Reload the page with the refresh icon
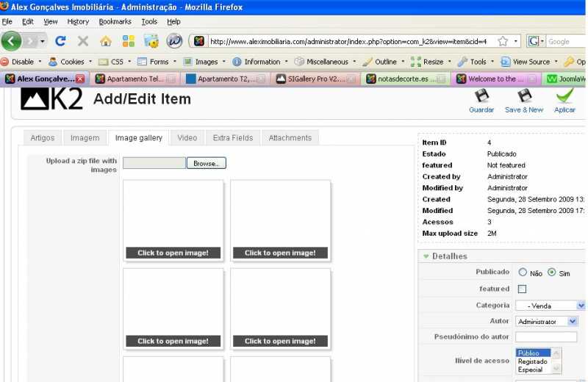This screenshot has height=382, width=588. [x=60, y=41]
